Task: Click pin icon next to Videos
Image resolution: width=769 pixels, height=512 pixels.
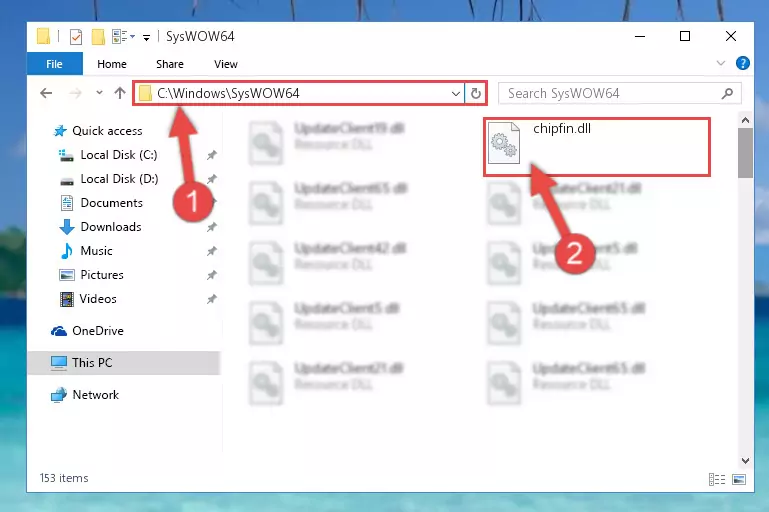Action: click(x=211, y=299)
